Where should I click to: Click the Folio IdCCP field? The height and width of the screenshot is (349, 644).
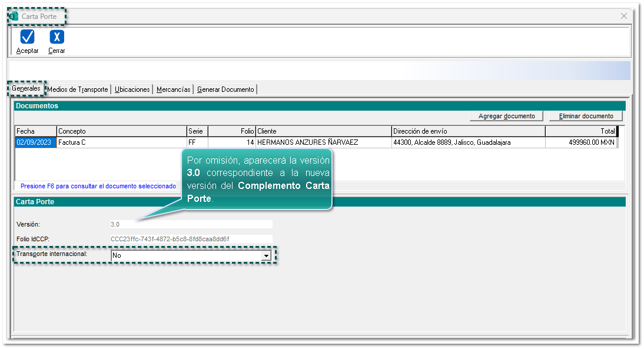pos(190,239)
